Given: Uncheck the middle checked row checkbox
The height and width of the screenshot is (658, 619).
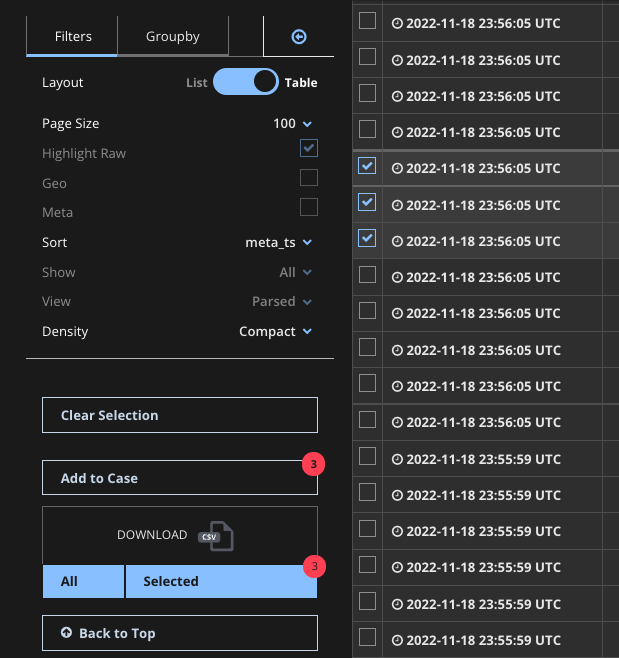Looking at the screenshot, I should click(367, 202).
